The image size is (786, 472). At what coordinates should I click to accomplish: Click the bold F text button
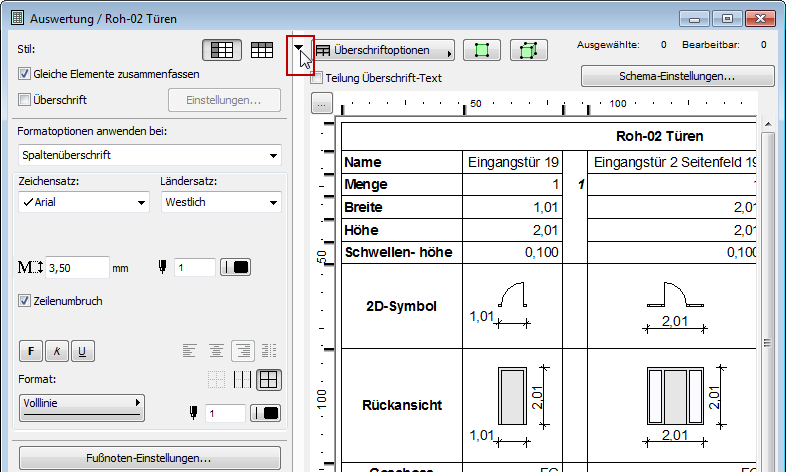click(x=30, y=351)
